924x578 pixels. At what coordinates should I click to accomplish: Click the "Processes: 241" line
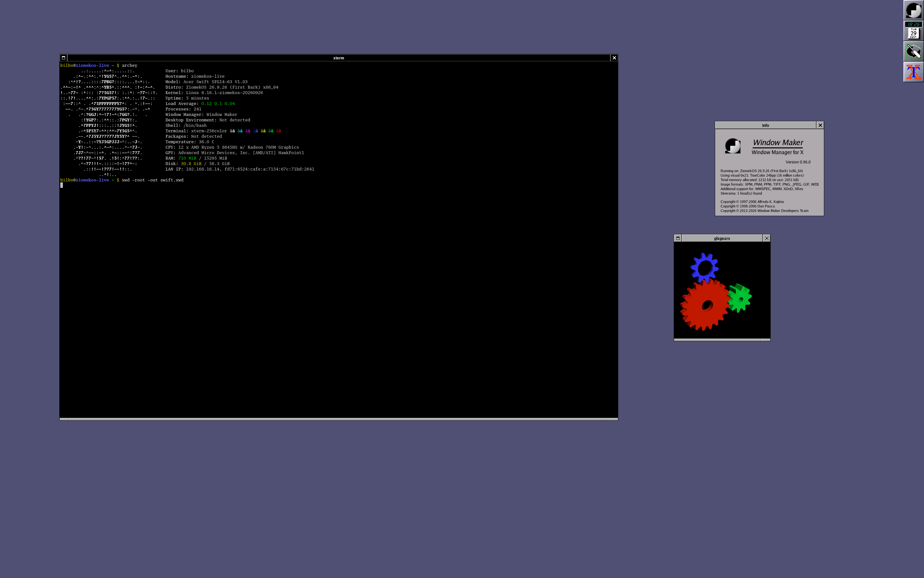183,109
